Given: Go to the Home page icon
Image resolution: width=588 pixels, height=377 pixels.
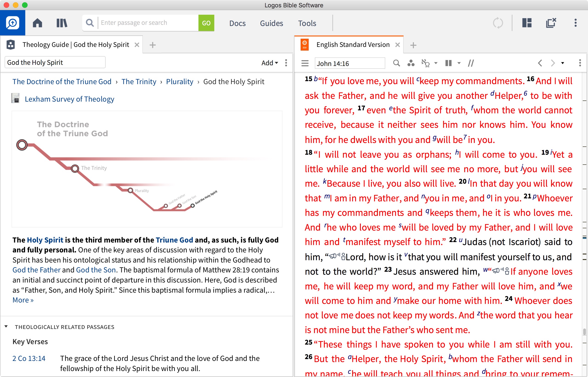Looking at the screenshot, I should pyautogui.click(x=37, y=23).
